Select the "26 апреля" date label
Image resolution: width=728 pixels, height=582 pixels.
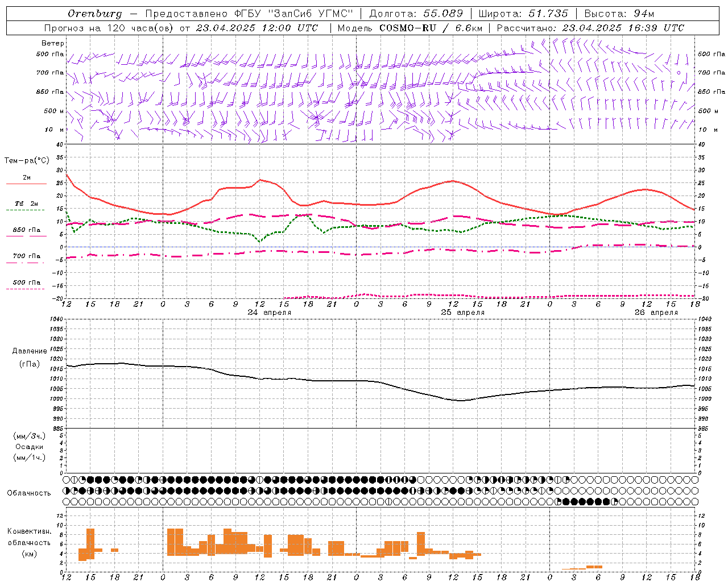(x=656, y=313)
